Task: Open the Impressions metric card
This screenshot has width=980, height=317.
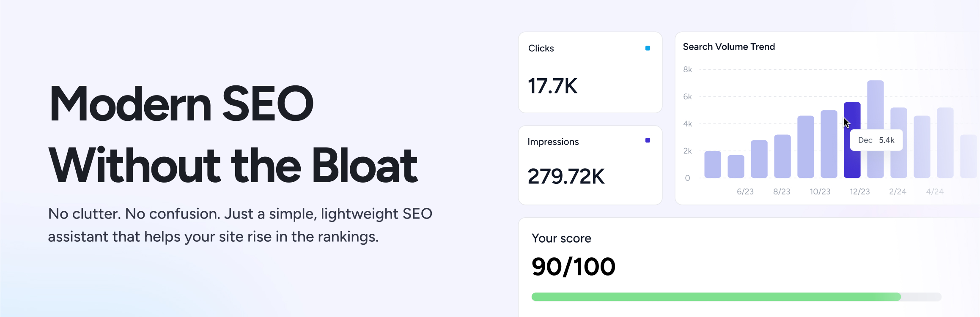Action: (x=590, y=165)
